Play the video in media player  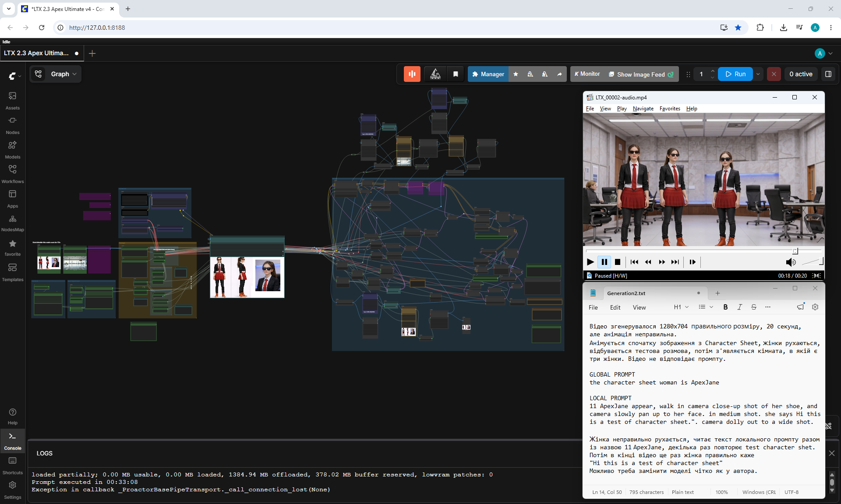coord(590,262)
